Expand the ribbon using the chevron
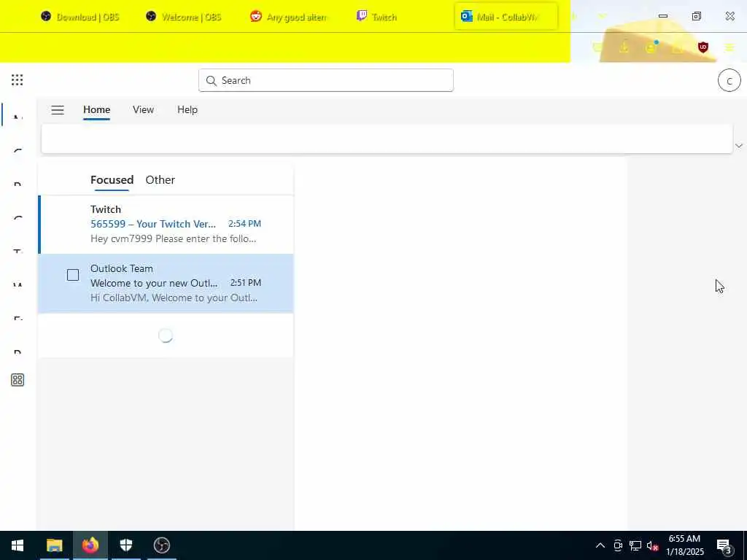Image resolution: width=747 pixels, height=560 pixels. [739, 145]
